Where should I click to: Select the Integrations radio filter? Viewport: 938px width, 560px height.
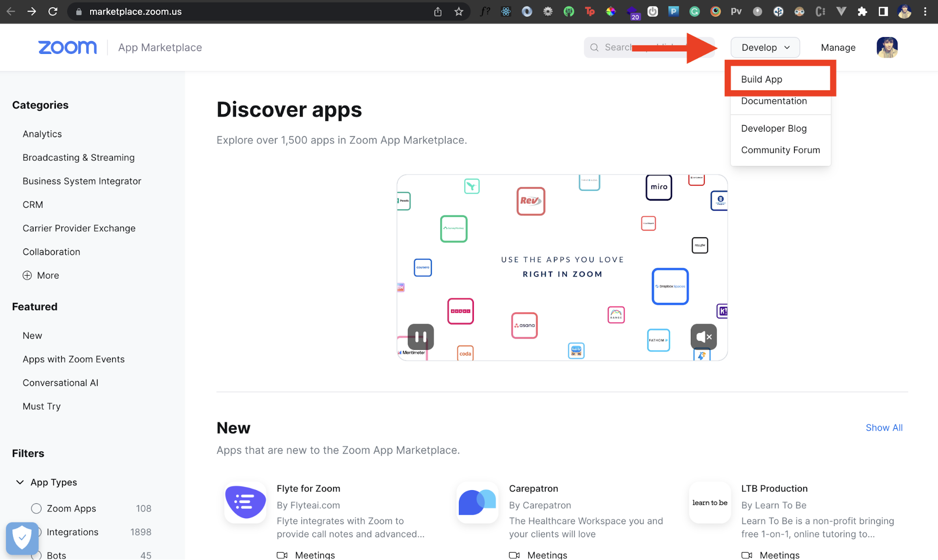point(39,532)
